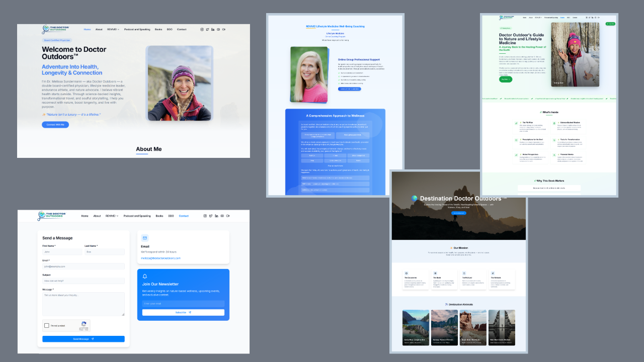Select Books menu item on contact page

pos(159,216)
